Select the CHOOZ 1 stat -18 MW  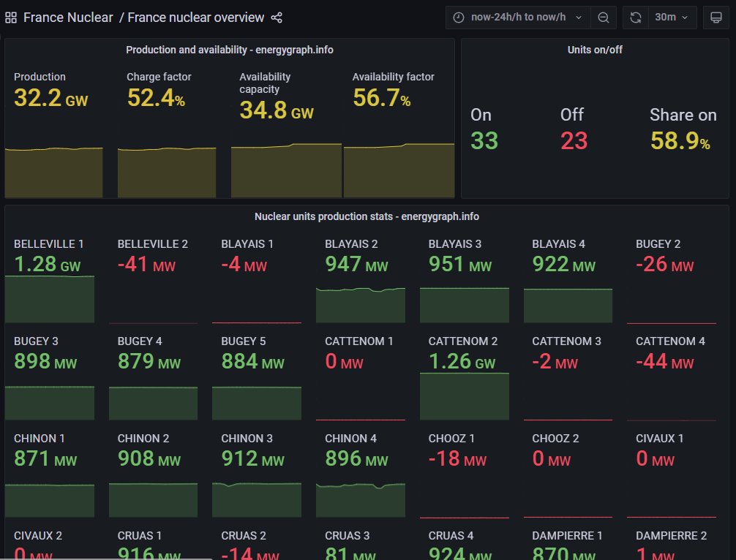[x=457, y=458]
